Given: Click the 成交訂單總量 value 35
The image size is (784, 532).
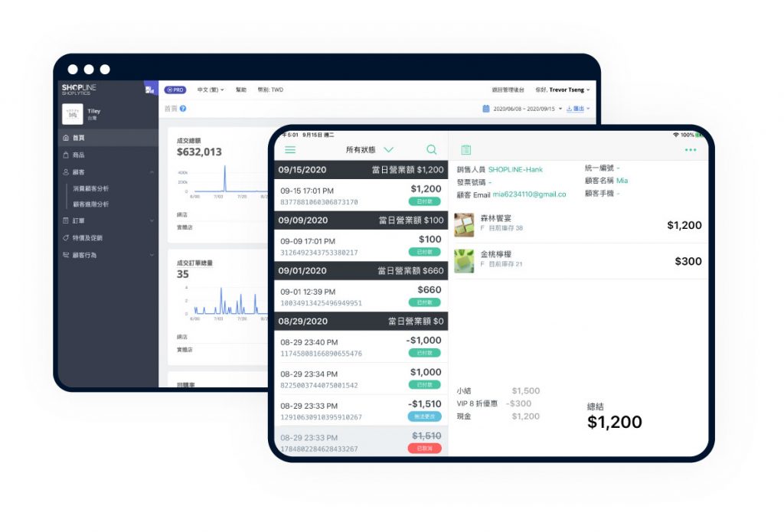Looking at the screenshot, I should [182, 274].
